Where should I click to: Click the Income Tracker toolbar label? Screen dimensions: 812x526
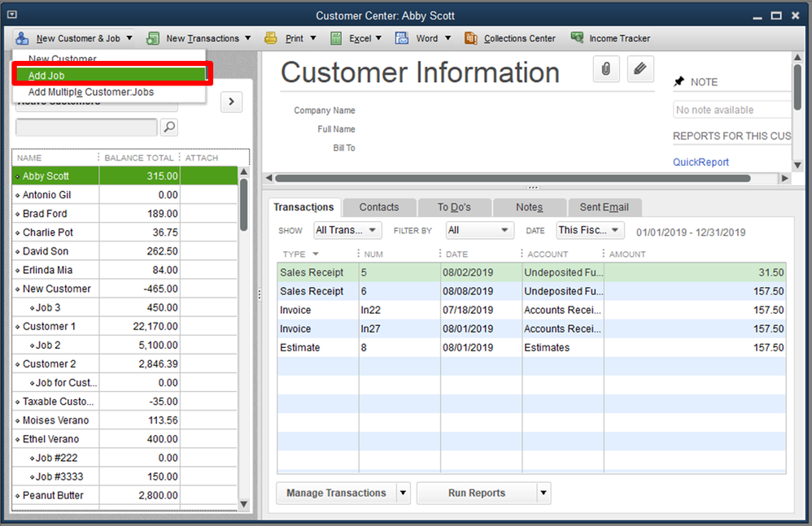(x=619, y=38)
